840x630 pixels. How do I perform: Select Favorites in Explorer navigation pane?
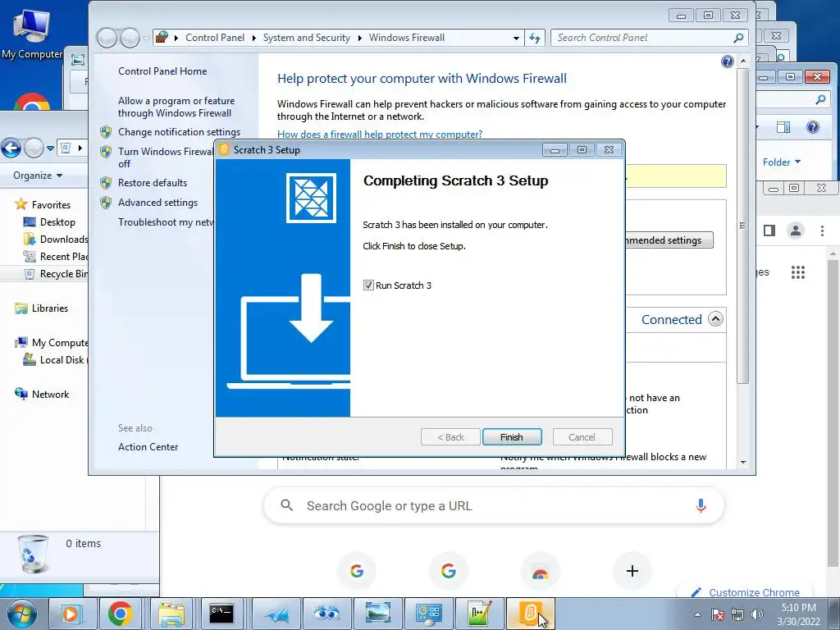tap(51, 204)
